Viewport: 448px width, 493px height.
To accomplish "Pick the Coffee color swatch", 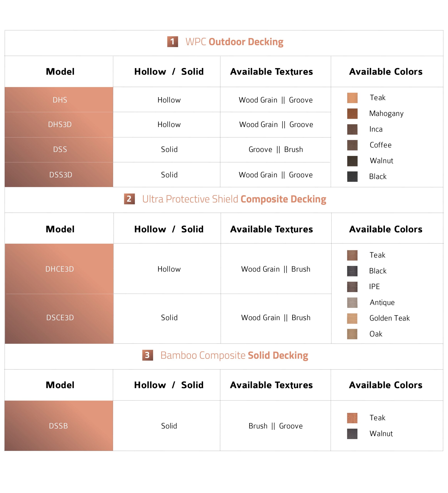I will tap(352, 145).
